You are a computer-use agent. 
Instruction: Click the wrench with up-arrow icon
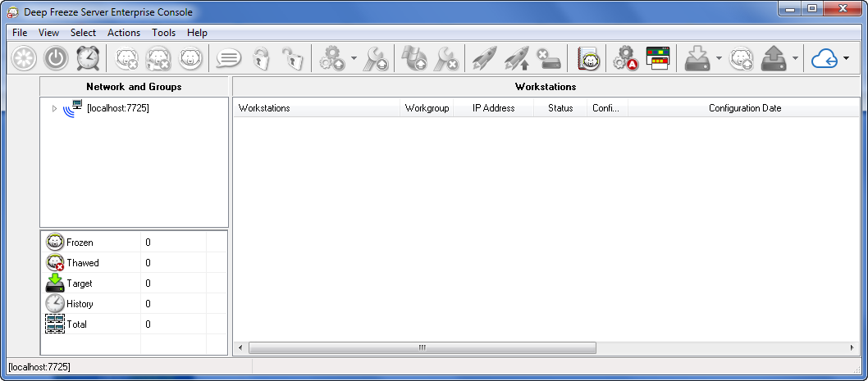tap(375, 57)
